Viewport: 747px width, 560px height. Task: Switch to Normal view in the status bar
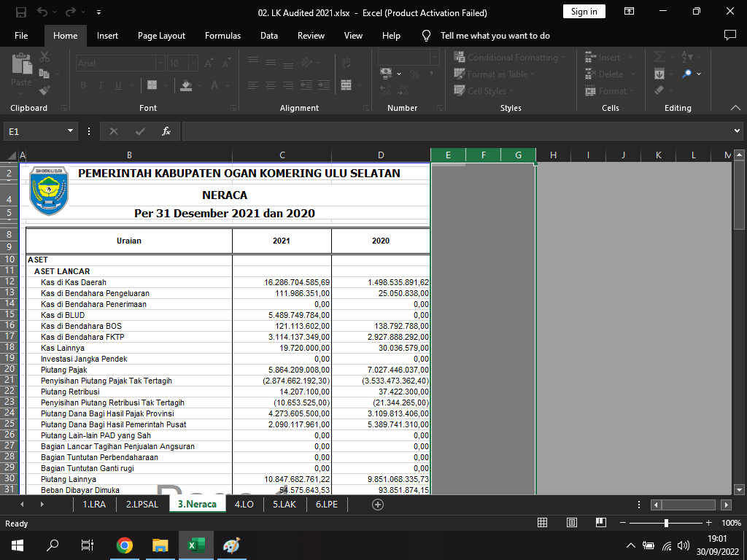542,523
